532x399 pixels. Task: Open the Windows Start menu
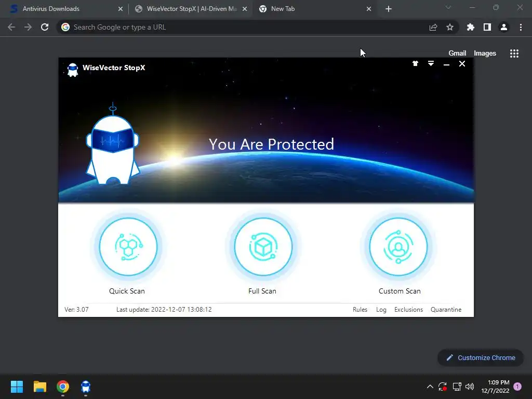tap(17, 387)
